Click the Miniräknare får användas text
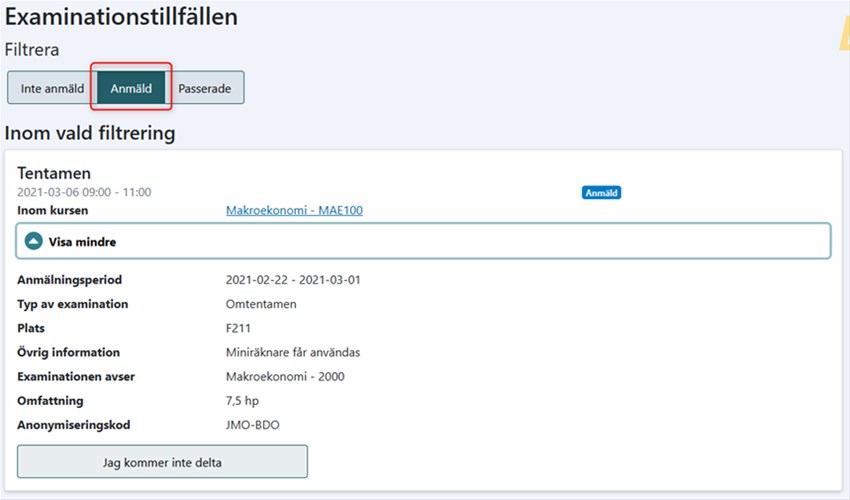The image size is (850, 500). (293, 352)
